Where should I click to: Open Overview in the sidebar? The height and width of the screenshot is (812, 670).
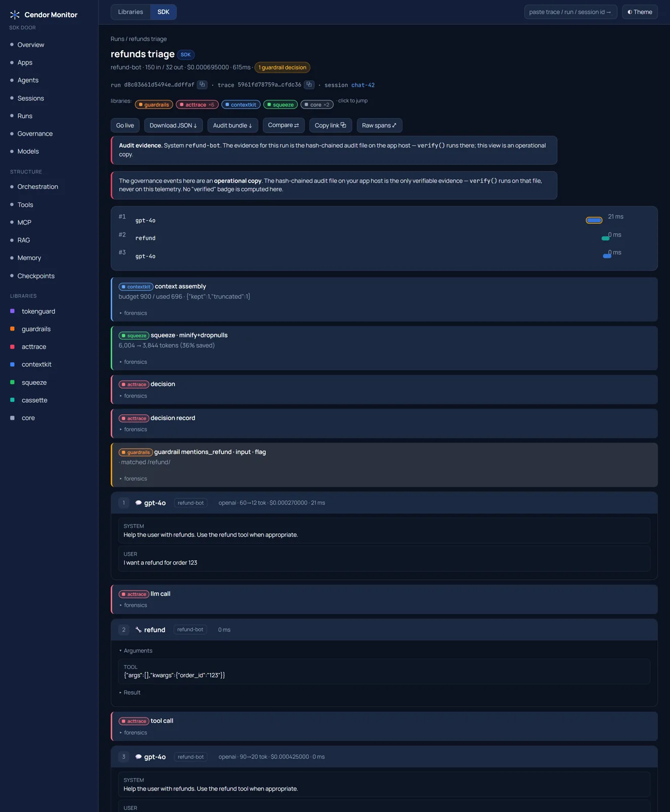tap(30, 45)
